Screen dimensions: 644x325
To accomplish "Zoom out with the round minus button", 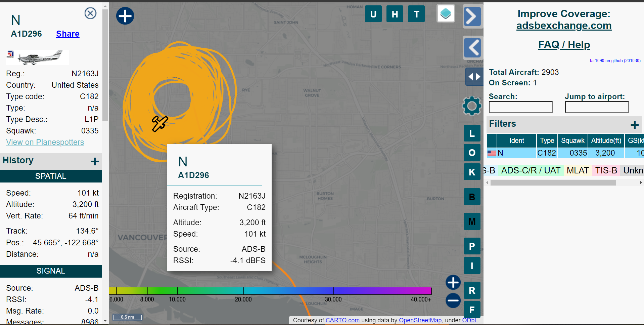I will pos(453,300).
